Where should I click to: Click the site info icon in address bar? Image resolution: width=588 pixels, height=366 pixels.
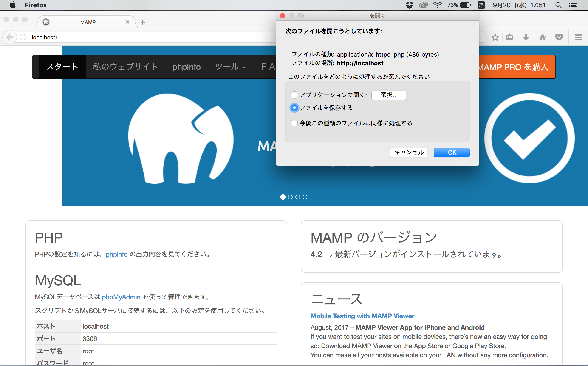pos(23,37)
